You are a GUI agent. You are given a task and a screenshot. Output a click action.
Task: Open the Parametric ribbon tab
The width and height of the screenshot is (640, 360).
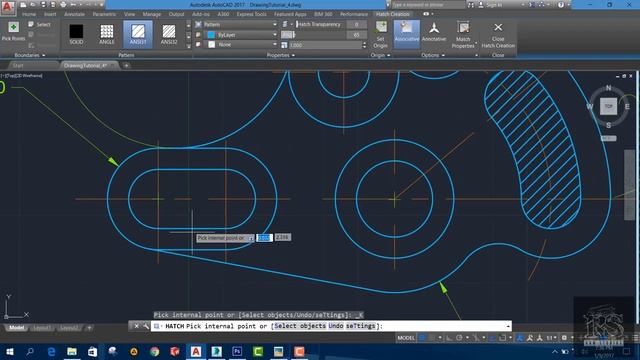click(x=104, y=14)
